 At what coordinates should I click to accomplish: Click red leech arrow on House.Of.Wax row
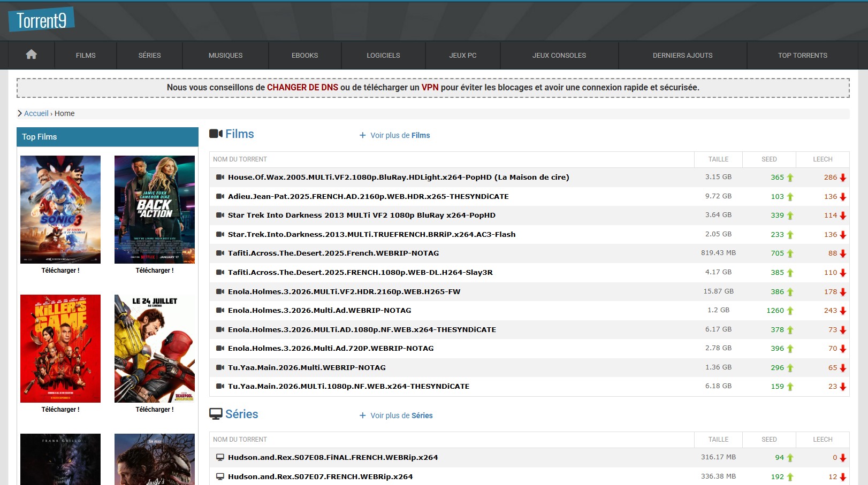click(x=843, y=178)
